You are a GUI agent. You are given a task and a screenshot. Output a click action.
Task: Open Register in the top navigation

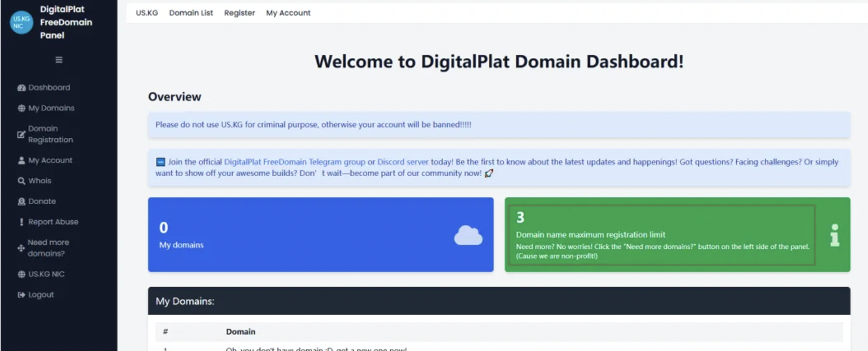click(x=239, y=13)
